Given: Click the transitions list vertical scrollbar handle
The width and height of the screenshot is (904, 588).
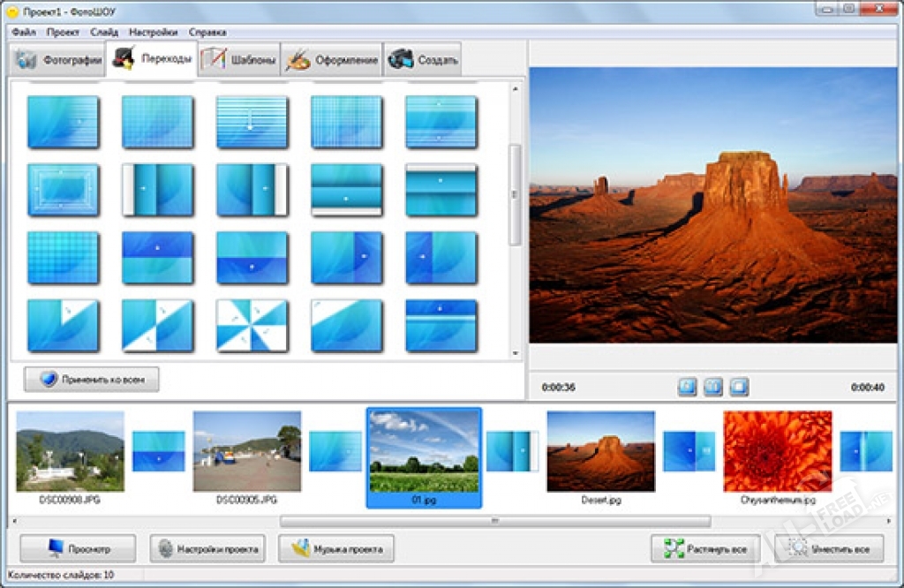Looking at the screenshot, I should click(x=516, y=194).
